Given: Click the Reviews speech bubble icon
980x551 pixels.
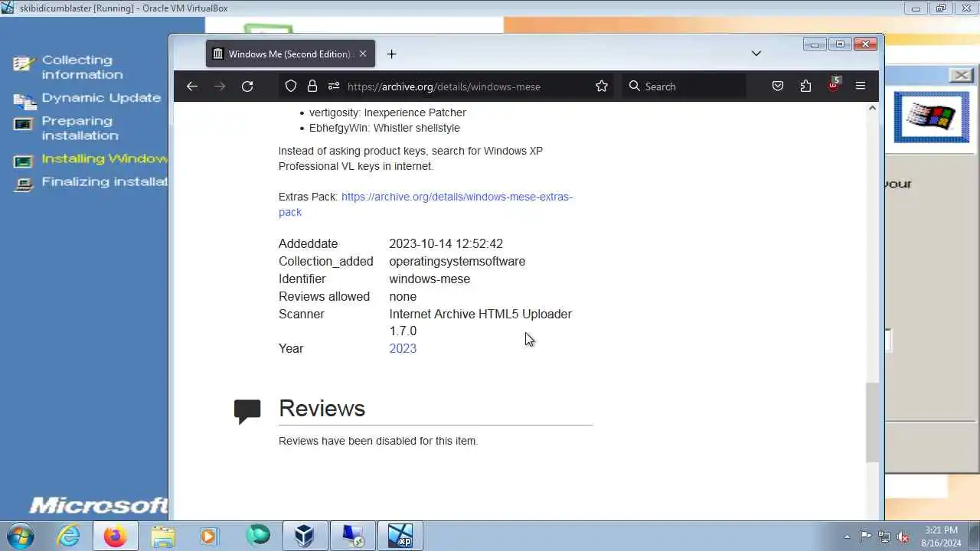Looking at the screenshot, I should pyautogui.click(x=247, y=412).
